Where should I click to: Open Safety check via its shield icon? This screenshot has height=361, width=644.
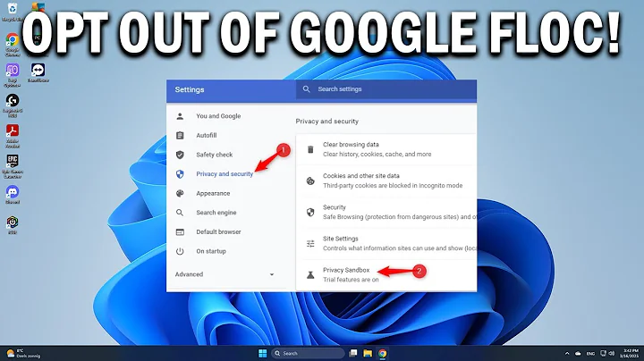click(180, 155)
